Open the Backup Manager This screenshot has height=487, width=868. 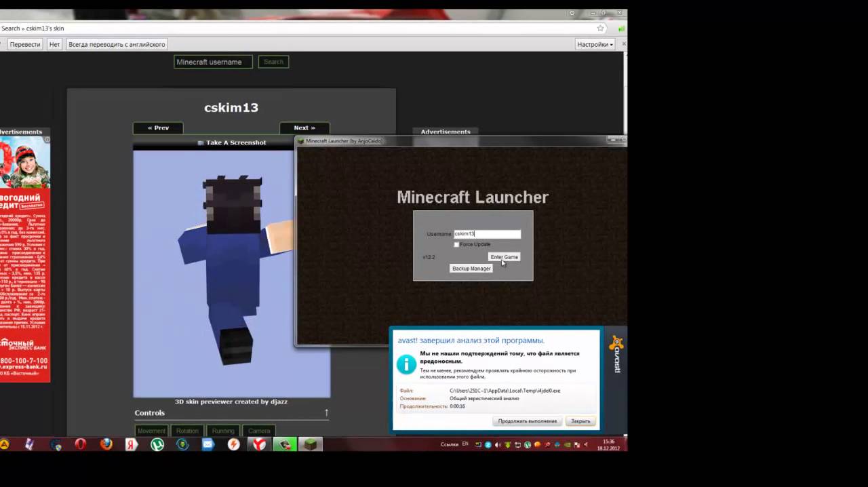471,269
